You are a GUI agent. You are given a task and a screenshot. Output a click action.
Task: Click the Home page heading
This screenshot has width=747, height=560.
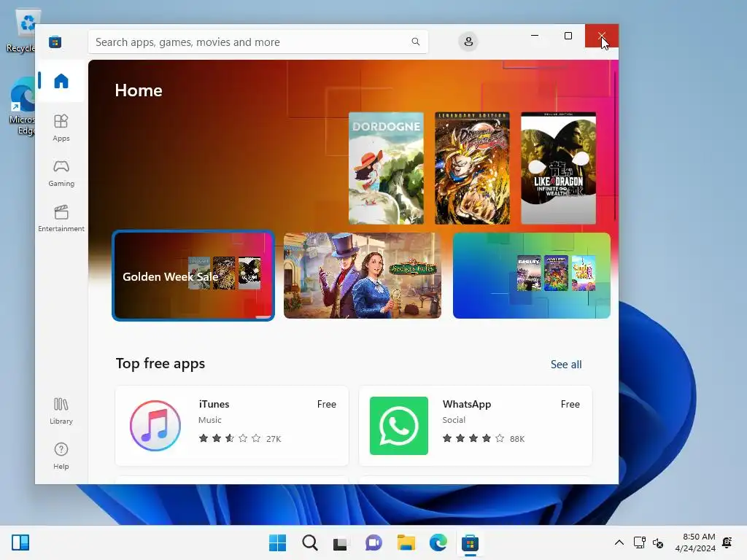click(138, 90)
